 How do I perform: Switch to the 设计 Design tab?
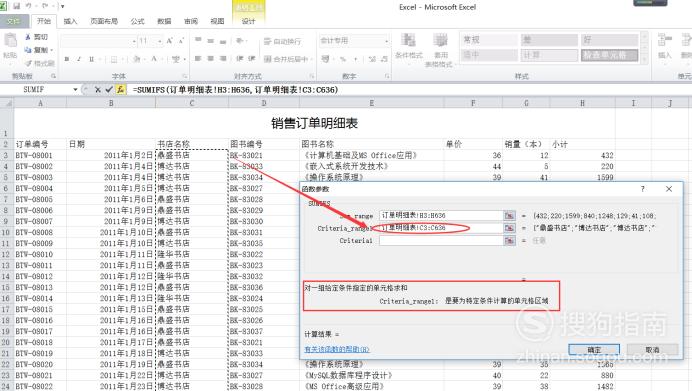pos(248,21)
